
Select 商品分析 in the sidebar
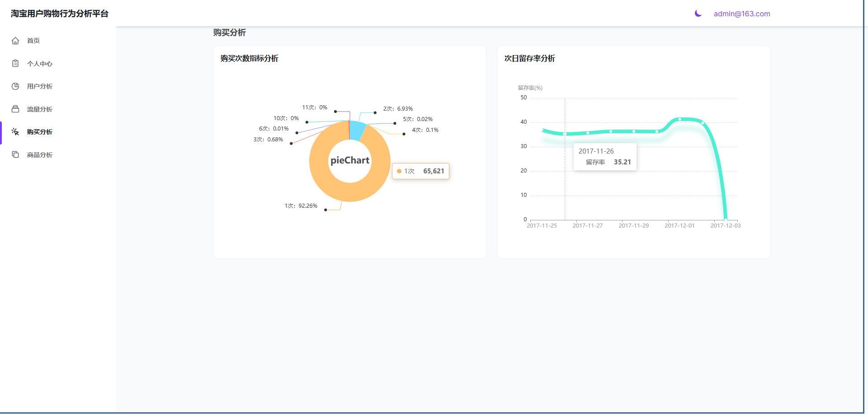pyautogui.click(x=40, y=155)
